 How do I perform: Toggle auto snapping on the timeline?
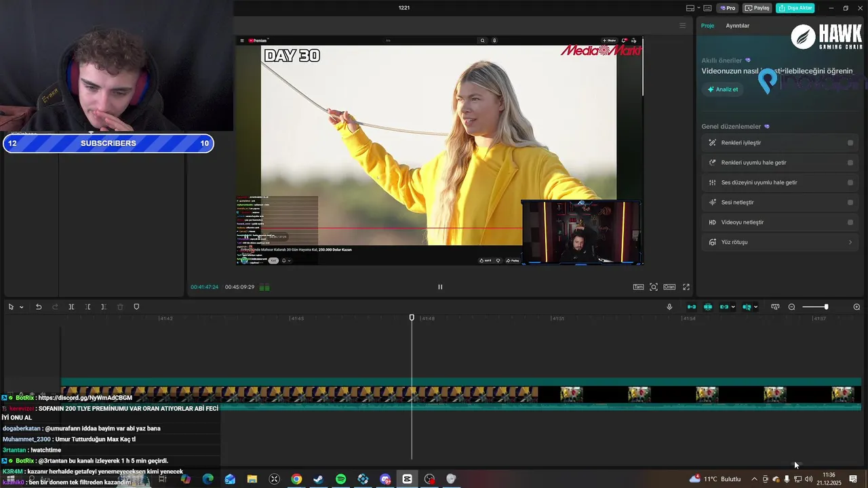click(x=708, y=307)
